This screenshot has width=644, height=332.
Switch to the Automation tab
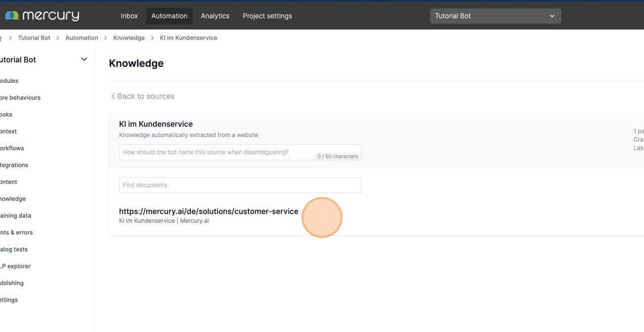pyautogui.click(x=169, y=16)
